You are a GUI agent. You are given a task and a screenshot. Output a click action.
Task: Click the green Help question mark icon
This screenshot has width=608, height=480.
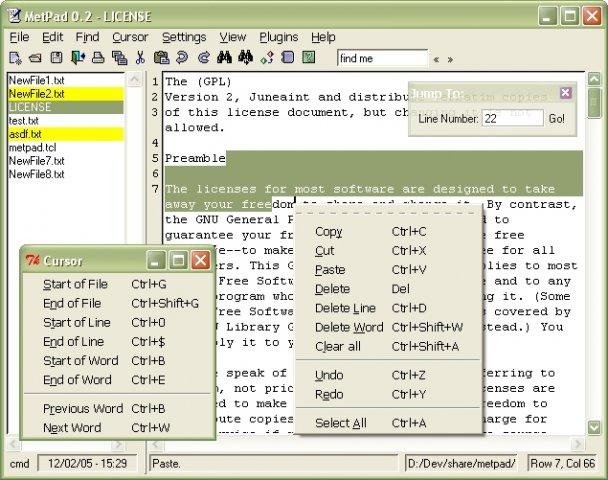click(x=309, y=57)
